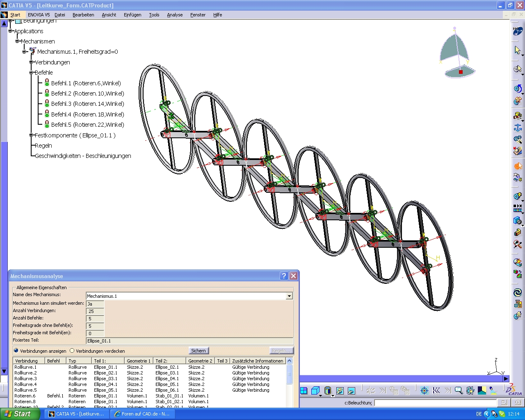
Task: Click the DE language indicator in system tray
Action: click(479, 414)
